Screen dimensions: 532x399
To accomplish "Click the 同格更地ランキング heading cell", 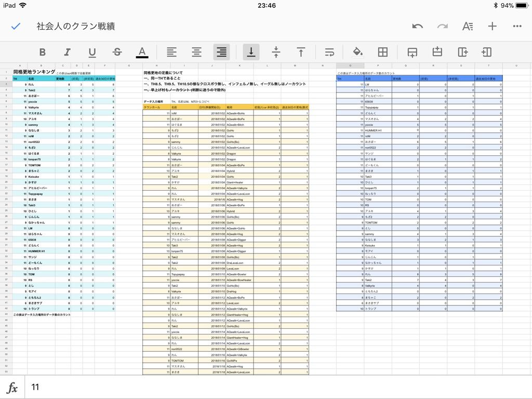I will [x=34, y=72].
